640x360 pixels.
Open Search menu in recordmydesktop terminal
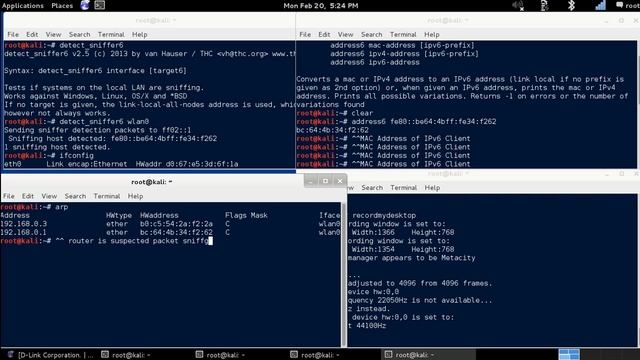(372, 188)
